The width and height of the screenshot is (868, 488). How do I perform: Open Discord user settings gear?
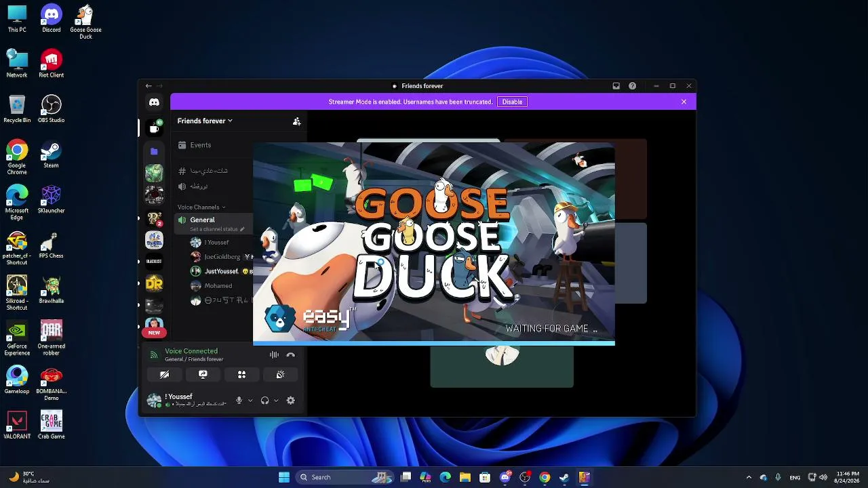tap(290, 401)
